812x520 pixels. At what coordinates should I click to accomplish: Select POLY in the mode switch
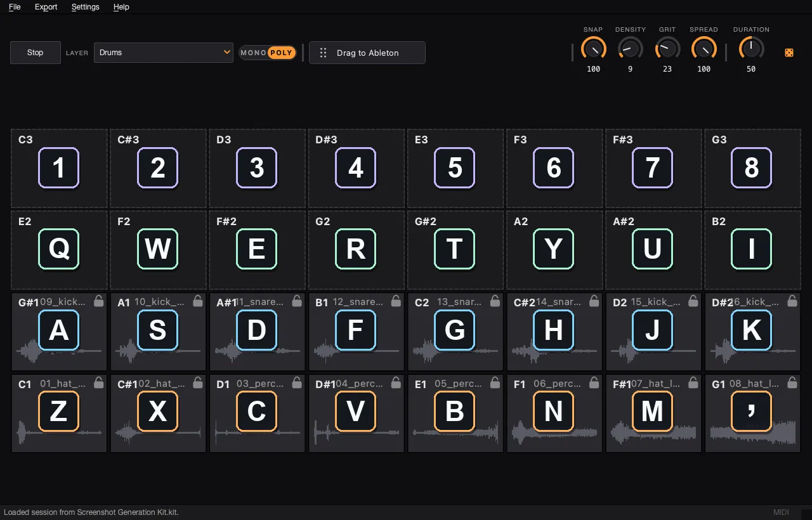(281, 53)
